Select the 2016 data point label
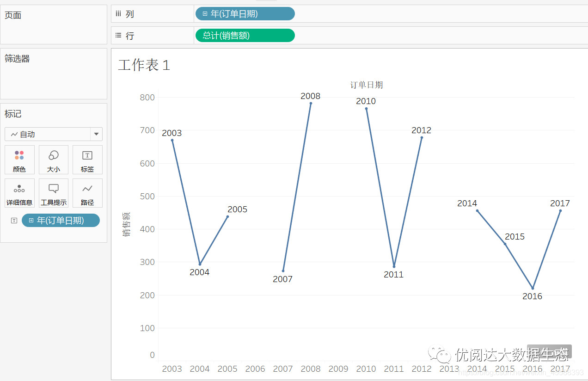The height and width of the screenshot is (381, 588). point(533,296)
